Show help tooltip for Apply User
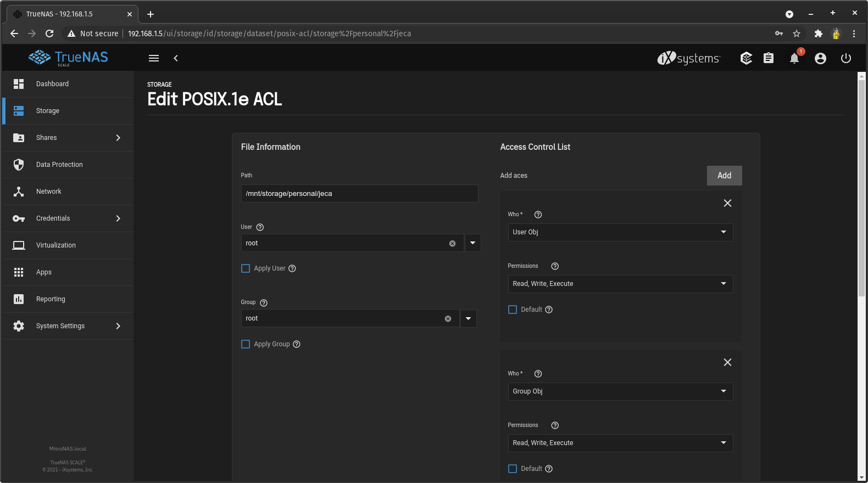This screenshot has height=483, width=868. (x=292, y=268)
